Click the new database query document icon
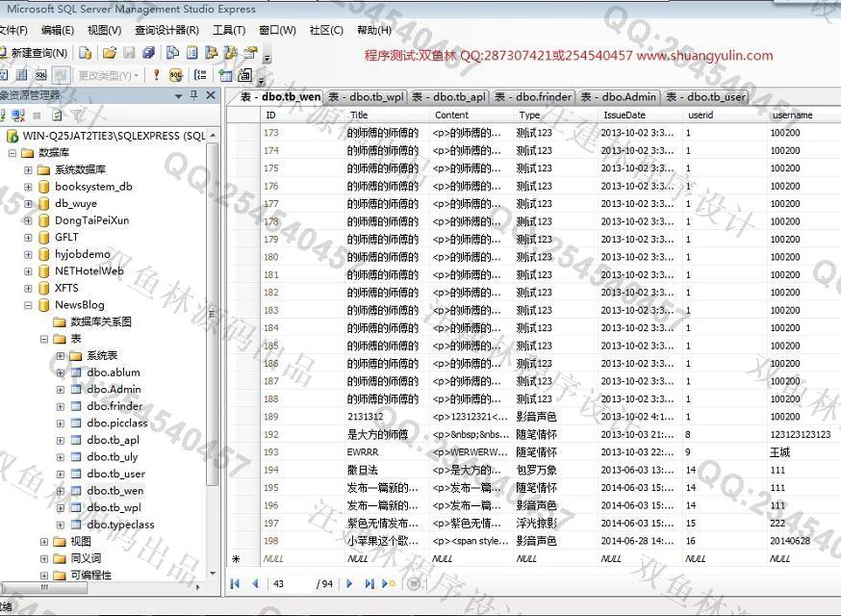Screen dimensions: 841x616 pyautogui.click(x=86, y=53)
